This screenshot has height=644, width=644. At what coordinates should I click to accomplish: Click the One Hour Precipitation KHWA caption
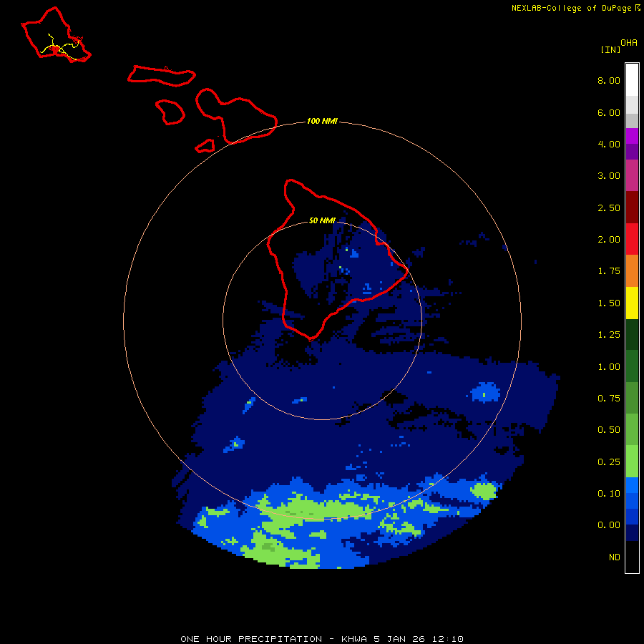click(322, 639)
